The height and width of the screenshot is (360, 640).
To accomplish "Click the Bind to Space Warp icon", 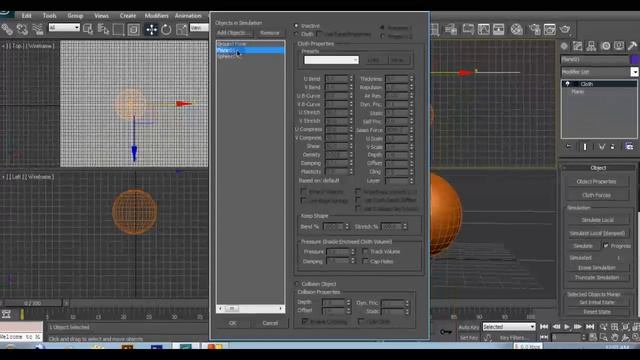I will coord(38,29).
